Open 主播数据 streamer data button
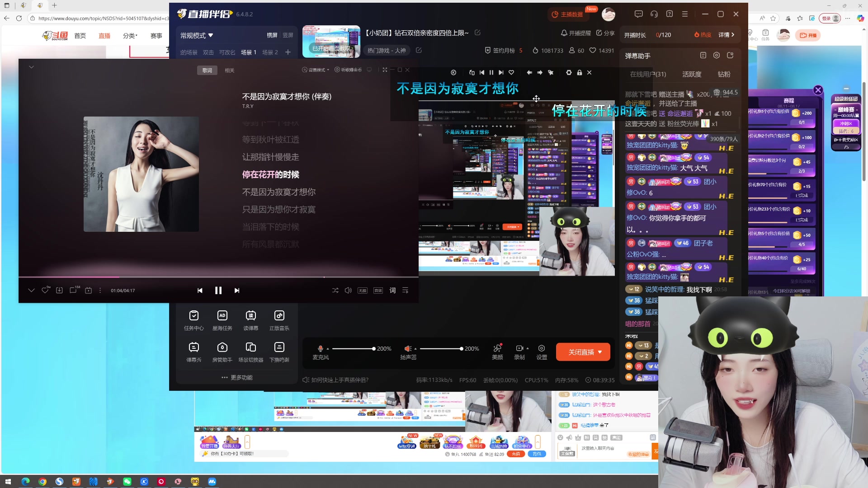The width and height of the screenshot is (868, 488). coord(567,14)
